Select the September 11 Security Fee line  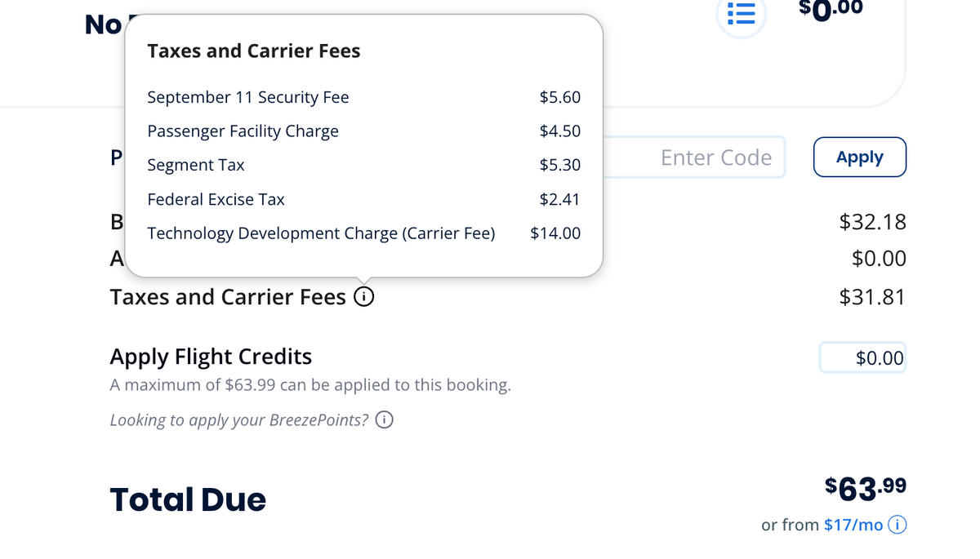(x=248, y=96)
